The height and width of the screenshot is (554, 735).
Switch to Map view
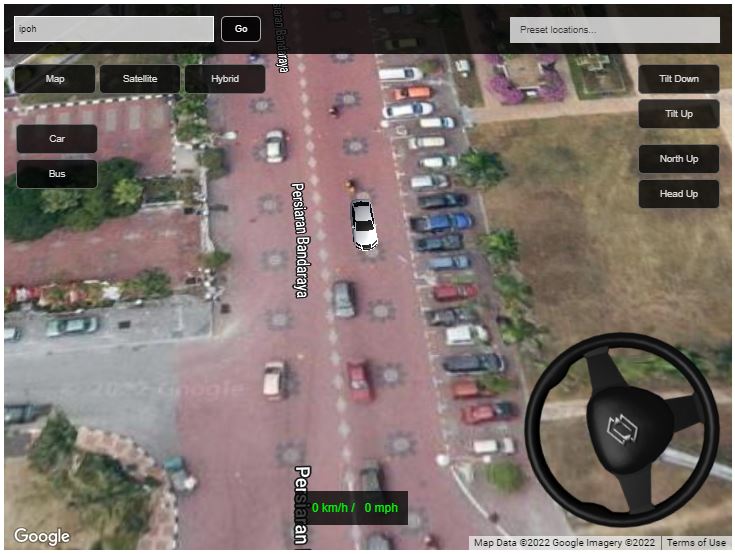coord(55,79)
